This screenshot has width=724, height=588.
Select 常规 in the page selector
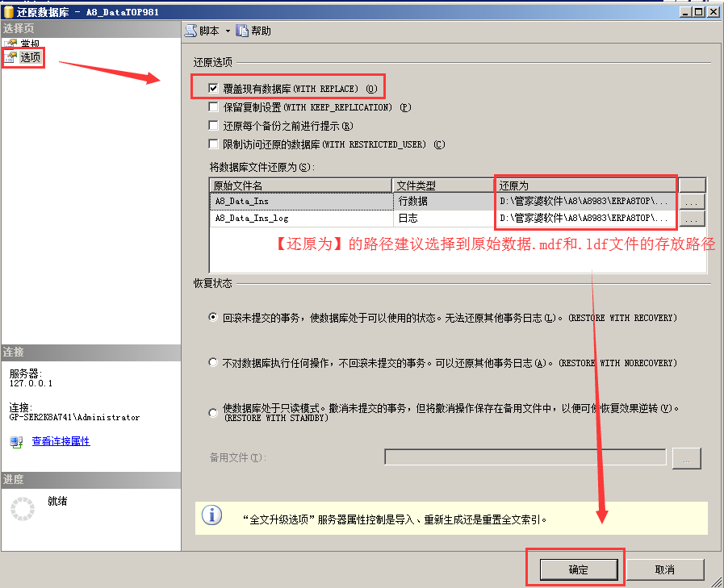(31, 43)
